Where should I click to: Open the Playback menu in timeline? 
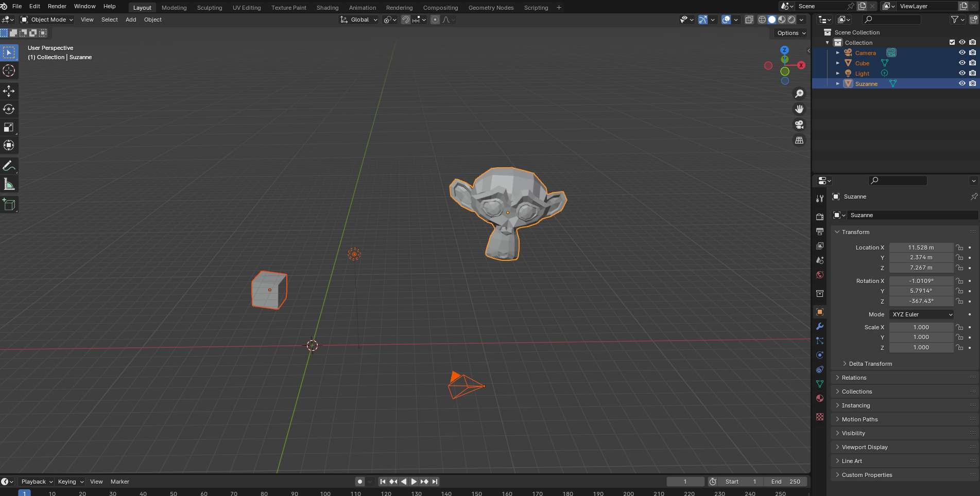tap(36, 482)
